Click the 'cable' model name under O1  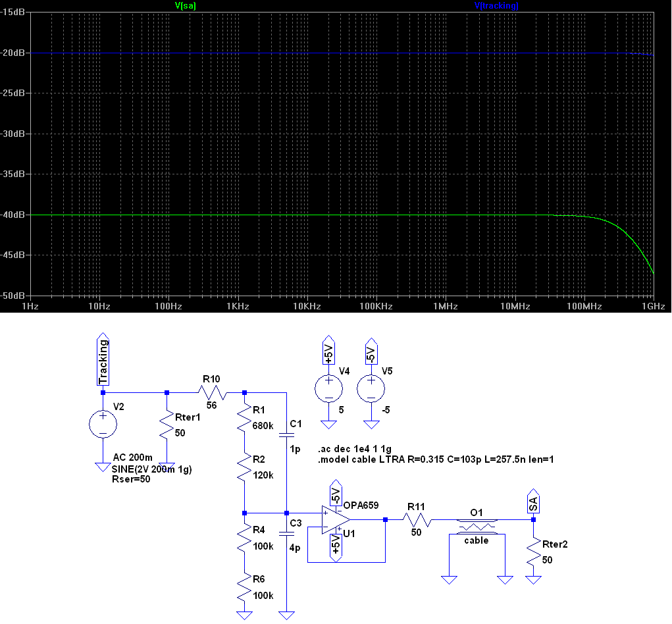477,540
